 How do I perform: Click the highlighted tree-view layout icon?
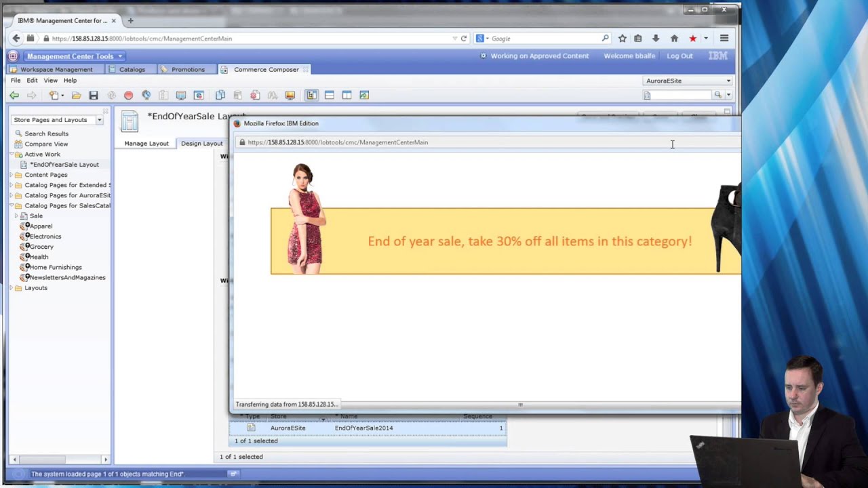click(311, 96)
